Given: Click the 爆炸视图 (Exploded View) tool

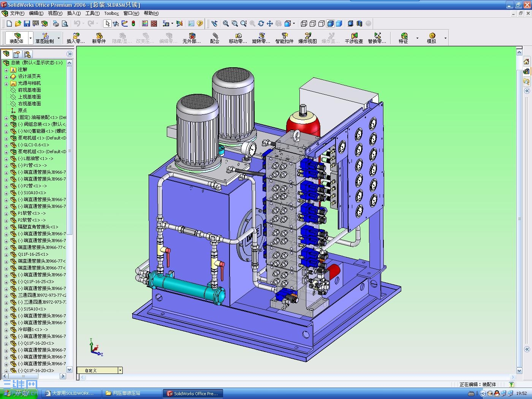Looking at the screenshot, I should (x=307, y=38).
